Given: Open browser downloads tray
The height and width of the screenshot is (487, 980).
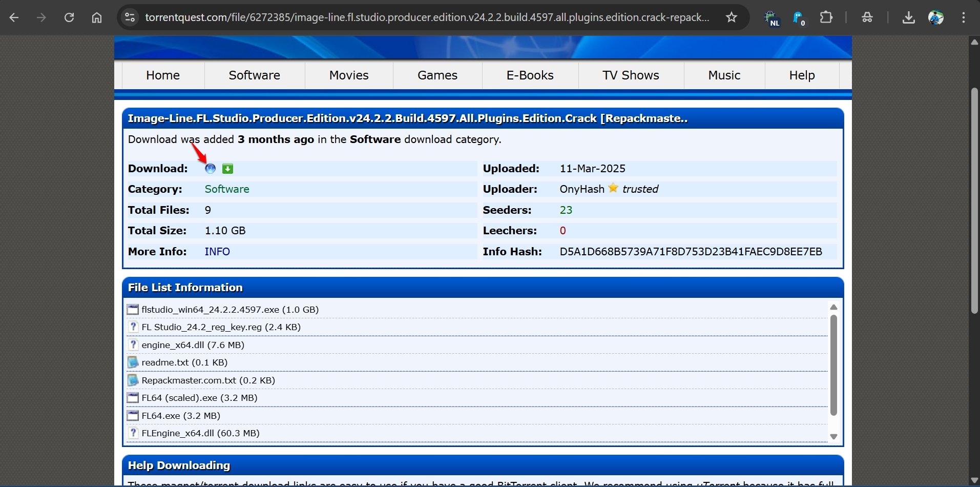Looking at the screenshot, I should pos(909,17).
